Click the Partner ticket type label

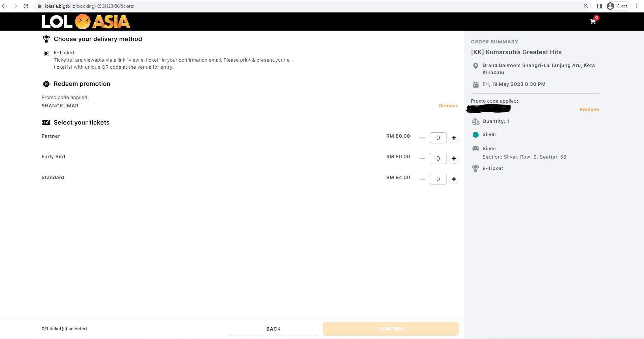[x=51, y=136]
